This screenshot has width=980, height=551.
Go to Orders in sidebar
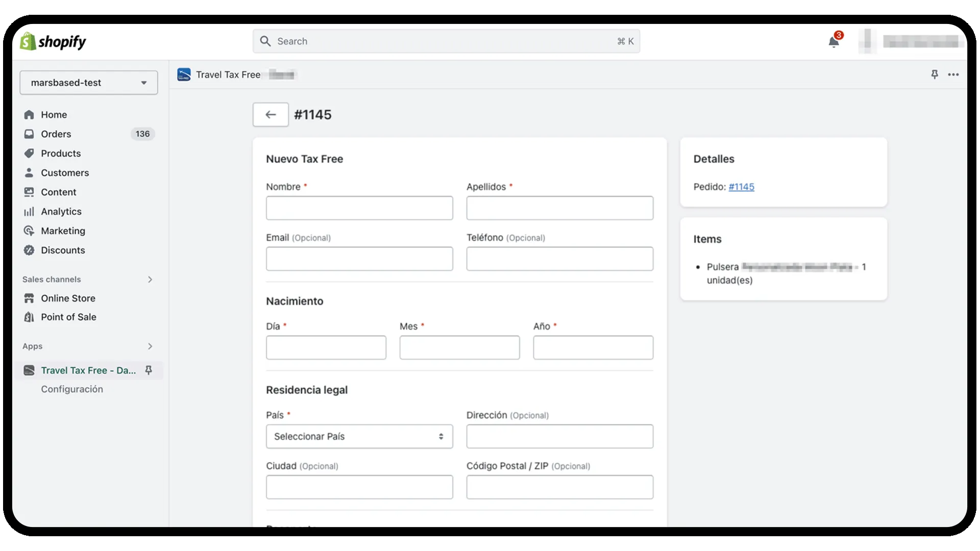click(56, 134)
